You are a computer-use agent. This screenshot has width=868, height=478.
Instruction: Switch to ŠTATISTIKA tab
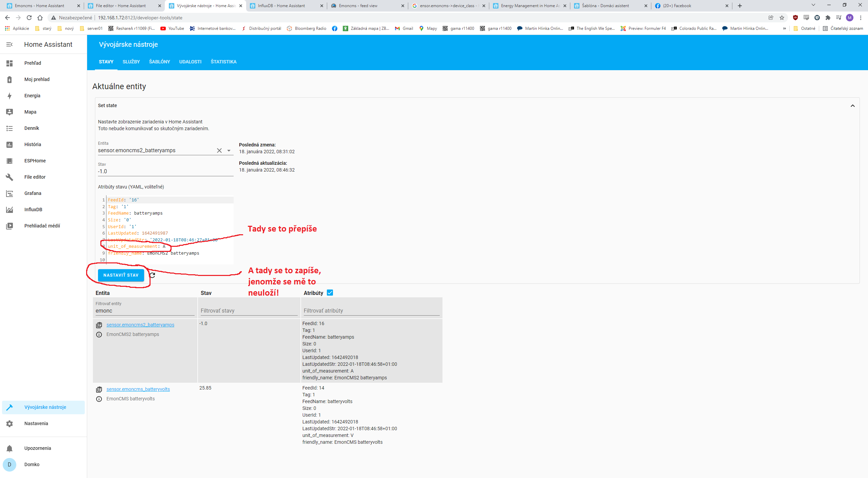pyautogui.click(x=224, y=62)
